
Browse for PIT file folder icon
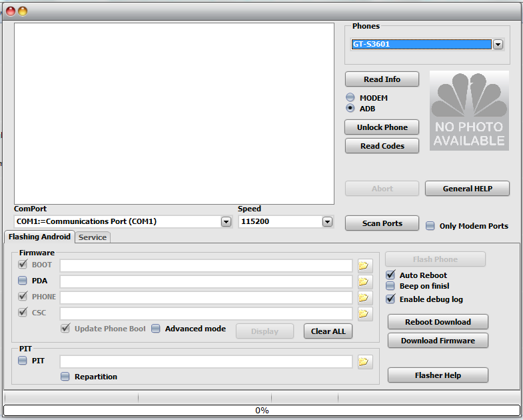click(365, 362)
